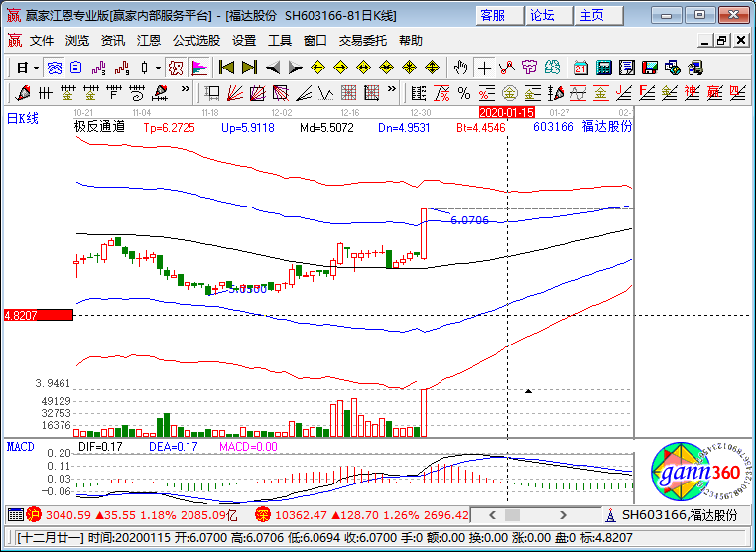Viewport: 756px width, 552px height.
Task: Click the SH603166,福达股份 status label
Action: [x=680, y=515]
